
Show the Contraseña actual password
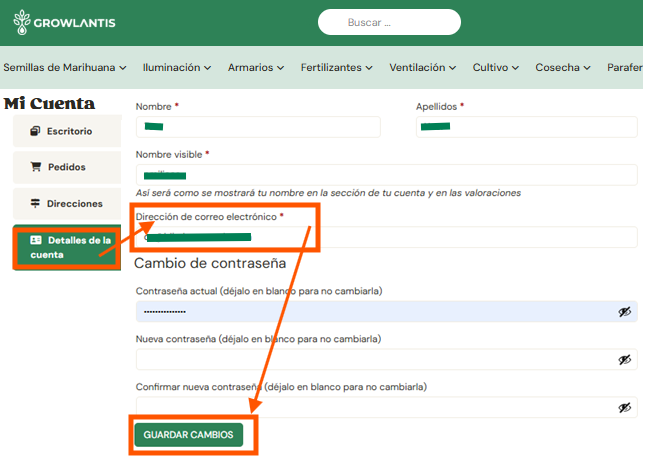tap(624, 312)
